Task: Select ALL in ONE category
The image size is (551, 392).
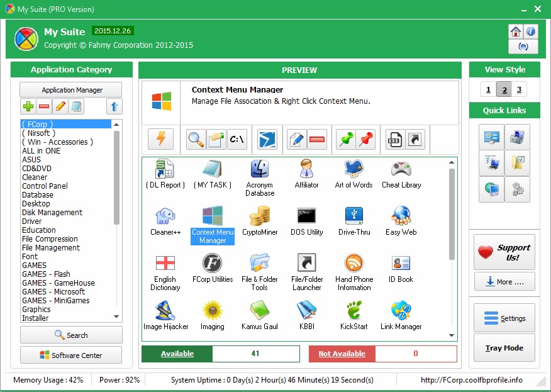Action: coord(66,150)
